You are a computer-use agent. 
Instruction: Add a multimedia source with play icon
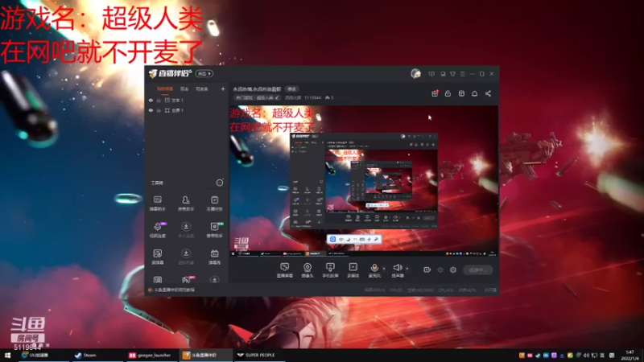[353, 269]
